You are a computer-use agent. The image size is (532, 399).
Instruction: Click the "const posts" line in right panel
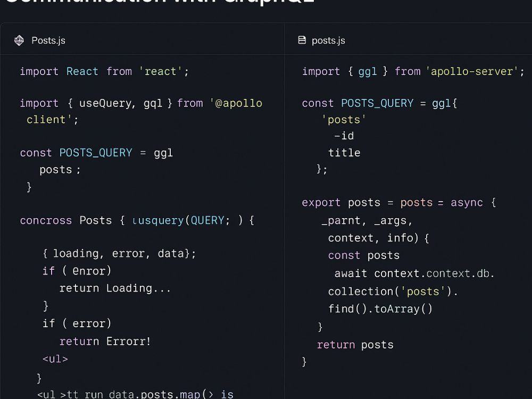coord(364,255)
